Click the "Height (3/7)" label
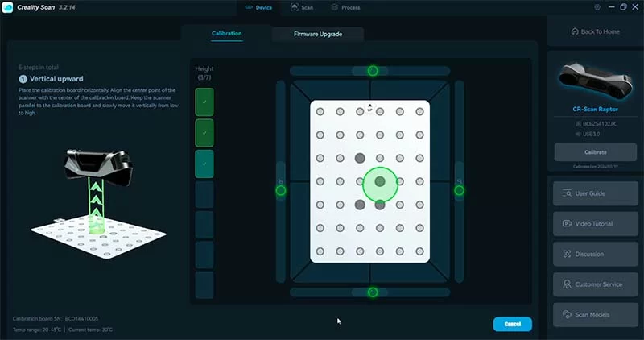Viewport: 644px width, 340px height. coord(204,73)
